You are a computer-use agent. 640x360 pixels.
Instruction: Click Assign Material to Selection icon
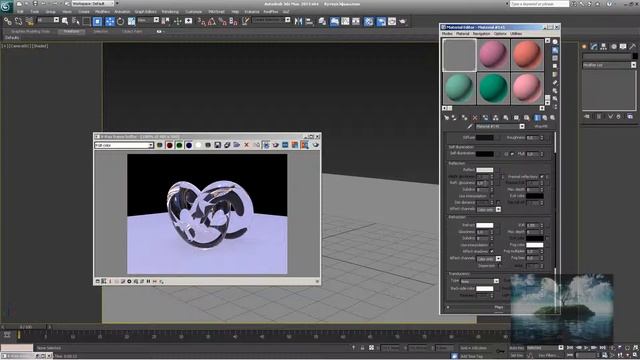click(464, 118)
